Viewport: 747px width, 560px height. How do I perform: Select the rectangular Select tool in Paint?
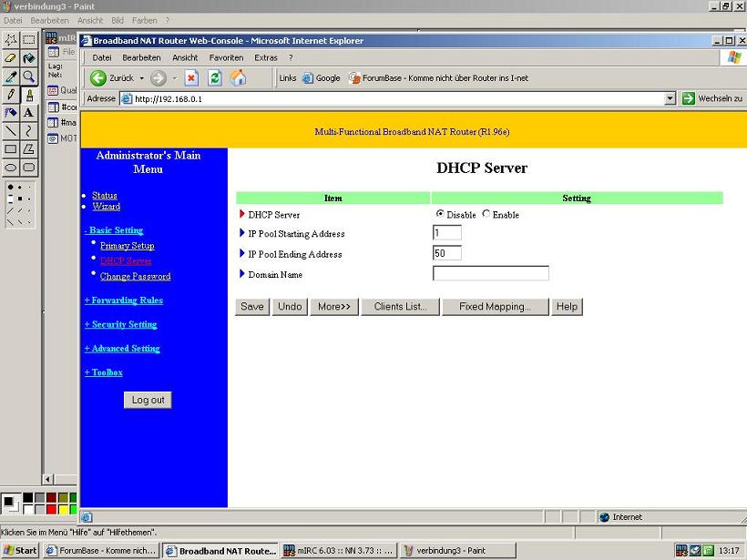click(29, 39)
